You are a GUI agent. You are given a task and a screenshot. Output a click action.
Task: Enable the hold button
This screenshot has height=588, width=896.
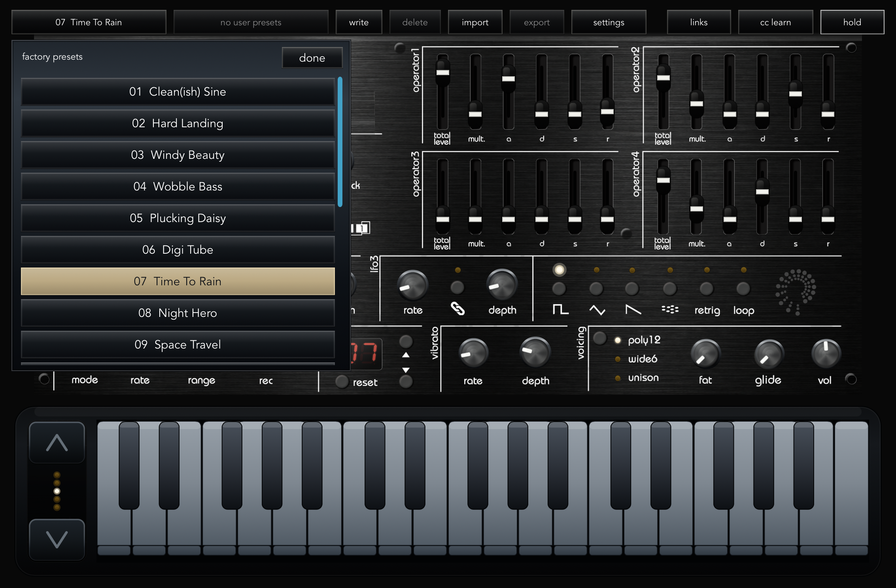(852, 22)
